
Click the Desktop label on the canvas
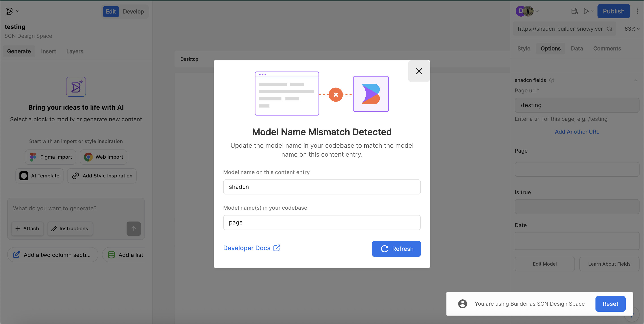point(189,59)
